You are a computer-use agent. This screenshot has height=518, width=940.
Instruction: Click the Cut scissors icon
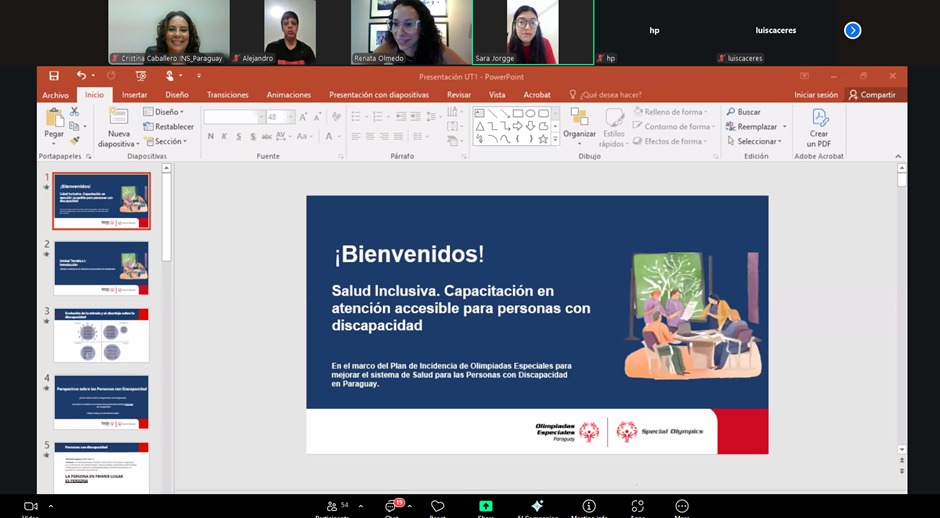tap(74, 112)
